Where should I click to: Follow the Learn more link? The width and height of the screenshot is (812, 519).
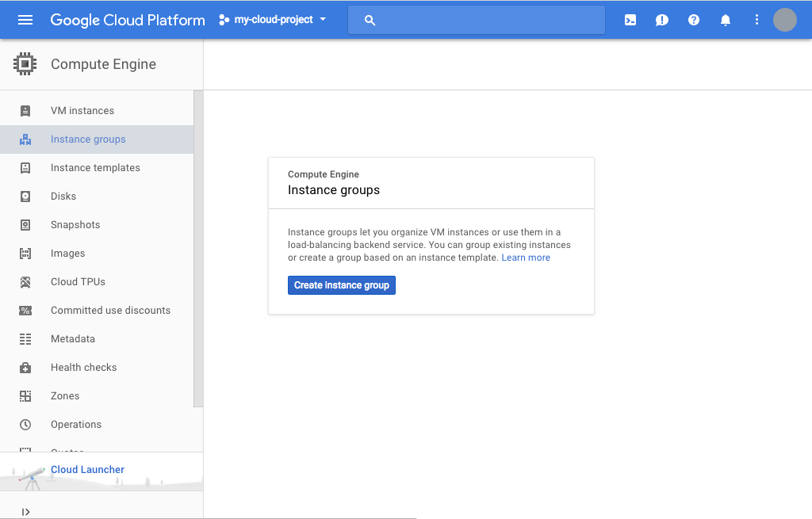(x=526, y=258)
